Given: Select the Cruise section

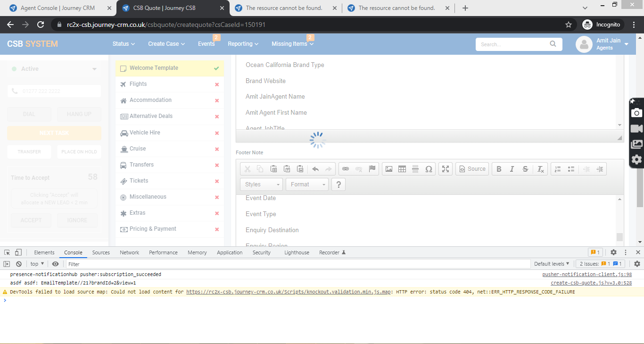Looking at the screenshot, I should coord(170,149).
